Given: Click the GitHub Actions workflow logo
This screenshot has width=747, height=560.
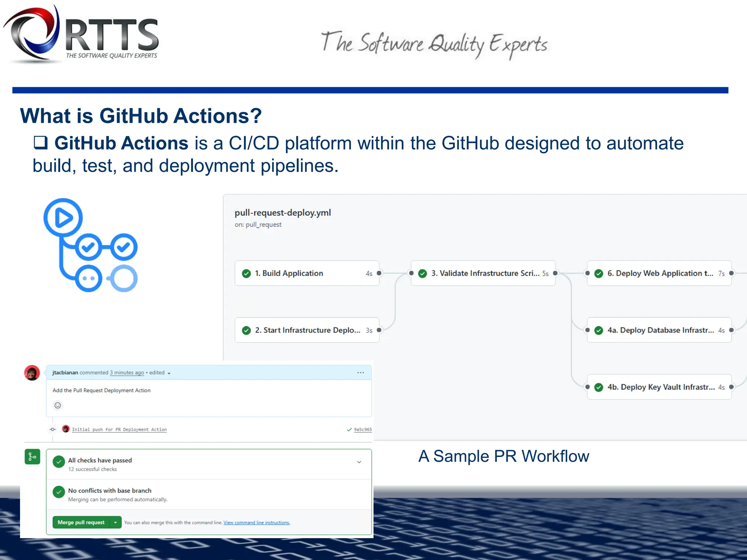Looking at the screenshot, I should (90, 245).
